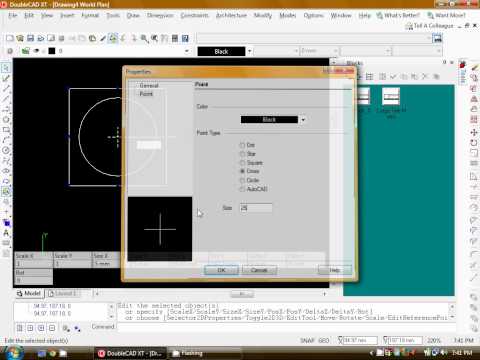Toggle the layer visibility eye icon
The height and width of the screenshot is (360, 480).
pyautogui.click(x=36, y=51)
